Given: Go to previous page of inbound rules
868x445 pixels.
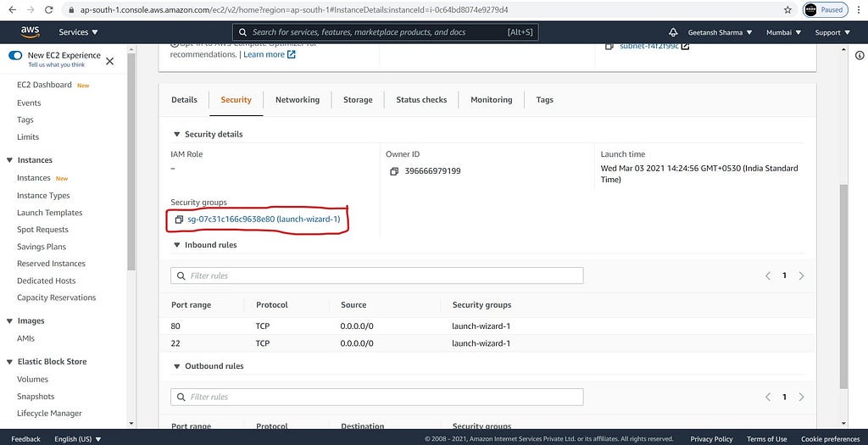Looking at the screenshot, I should [x=768, y=275].
